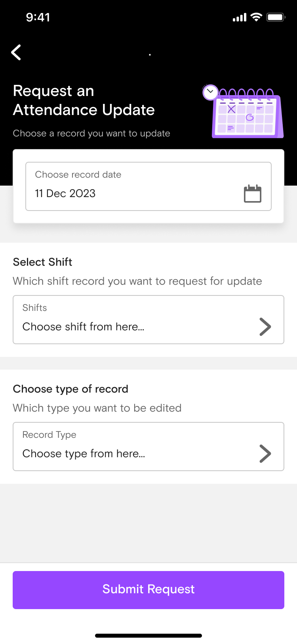Viewport: 297px width, 644px height.
Task: Click the Wi-Fi status icon
Action: coord(257,17)
